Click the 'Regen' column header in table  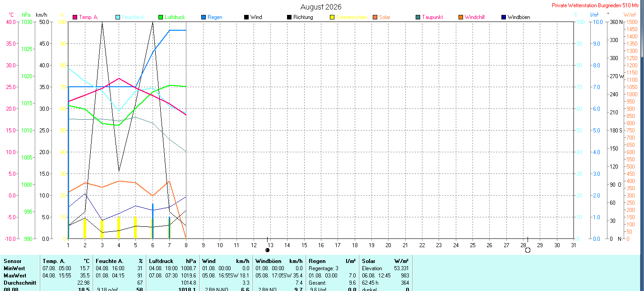point(317,261)
